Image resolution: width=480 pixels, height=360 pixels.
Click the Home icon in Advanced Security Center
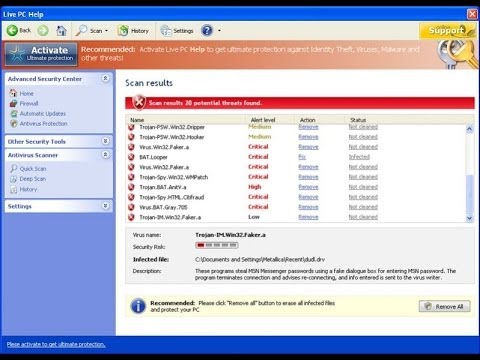coord(13,93)
